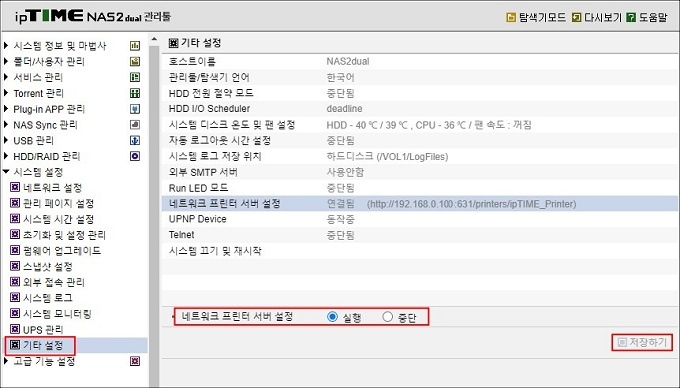Select the HDD I/O Scheduler row

coord(419,109)
